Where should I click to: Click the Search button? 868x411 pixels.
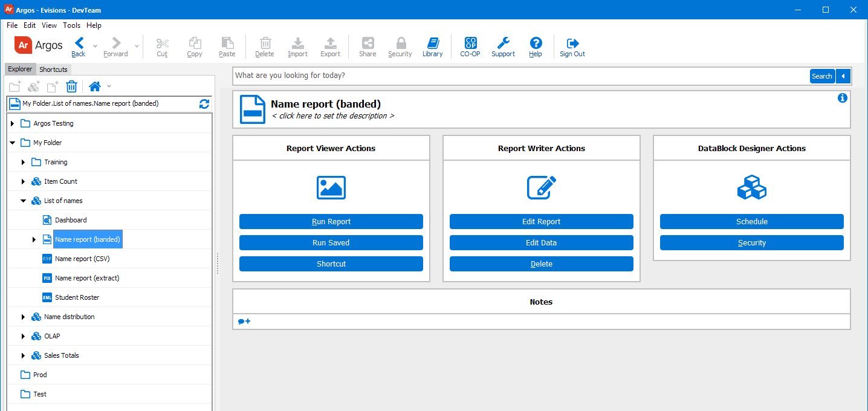tap(822, 76)
